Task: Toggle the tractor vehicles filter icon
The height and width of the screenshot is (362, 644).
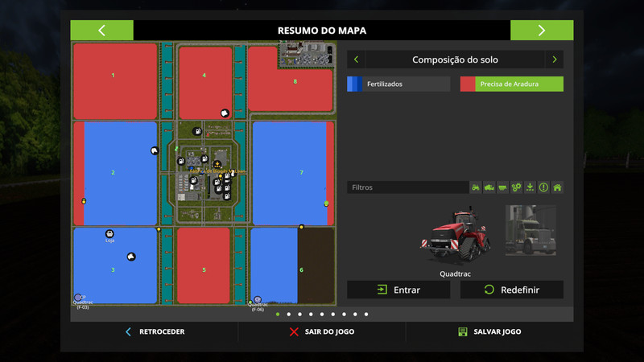Action: pos(476,187)
